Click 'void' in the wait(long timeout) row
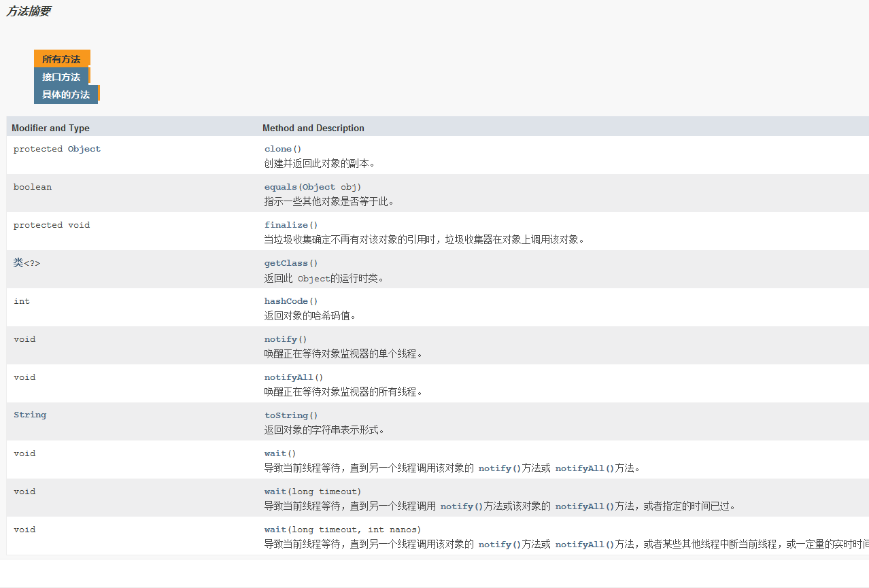The width and height of the screenshot is (869, 588). coord(24,491)
